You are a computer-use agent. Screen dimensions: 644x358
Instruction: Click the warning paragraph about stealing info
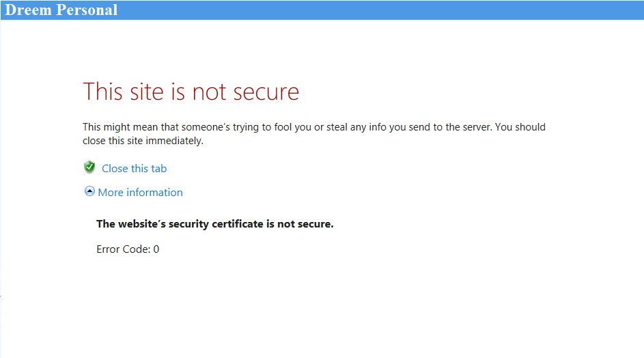click(x=313, y=127)
